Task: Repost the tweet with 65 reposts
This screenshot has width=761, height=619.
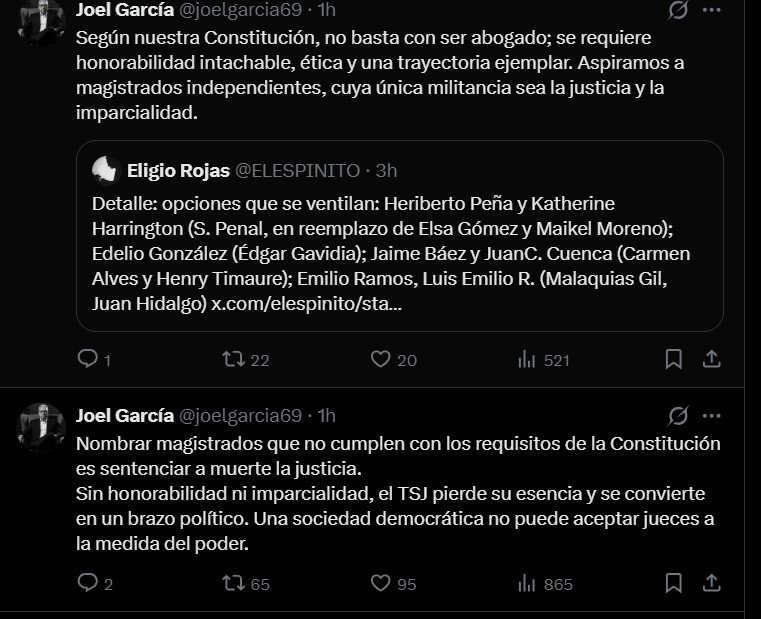Action: coord(233,583)
